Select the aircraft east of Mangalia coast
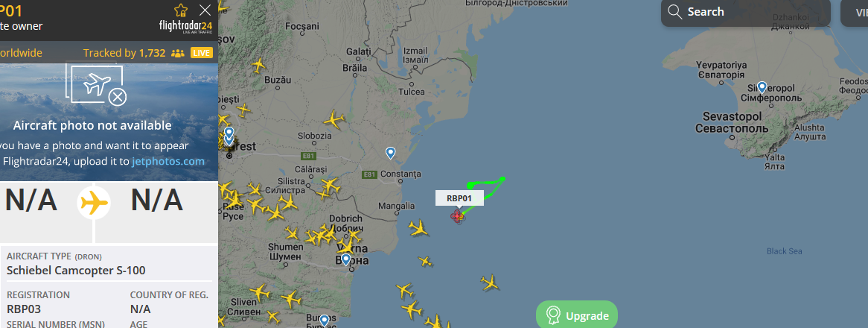Screen dimensions: 868x328 tap(418, 227)
